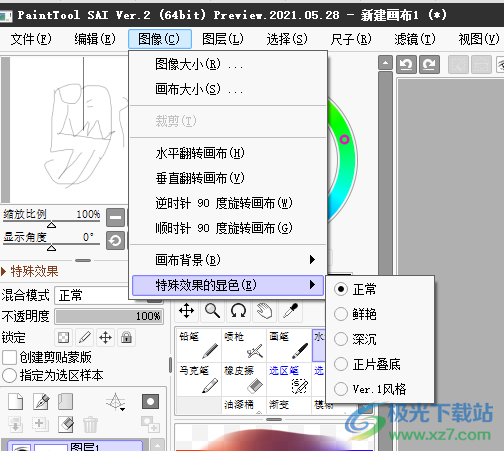Click the clear layer eraser icon
This screenshot has width=504, height=451.
pyautogui.click(x=66, y=424)
